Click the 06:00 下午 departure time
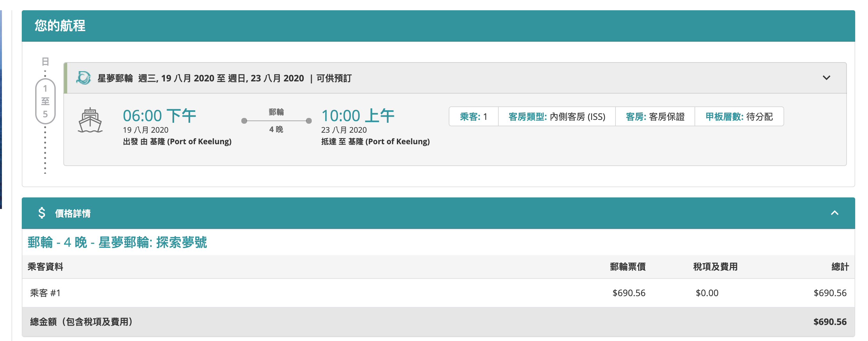Image resolution: width=868 pixels, height=341 pixels. pyautogui.click(x=159, y=116)
